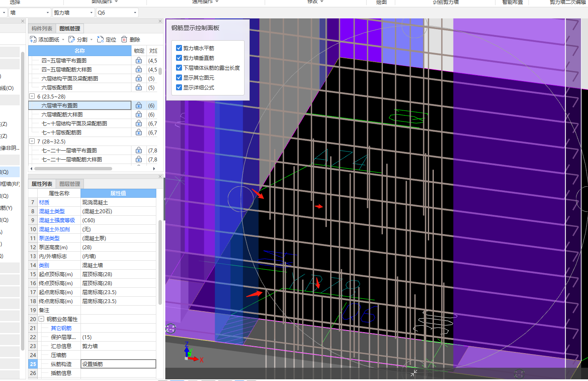The height and width of the screenshot is (381, 588).
Task: Click the 汇总信息 value 剪力墙
Action: click(118, 346)
